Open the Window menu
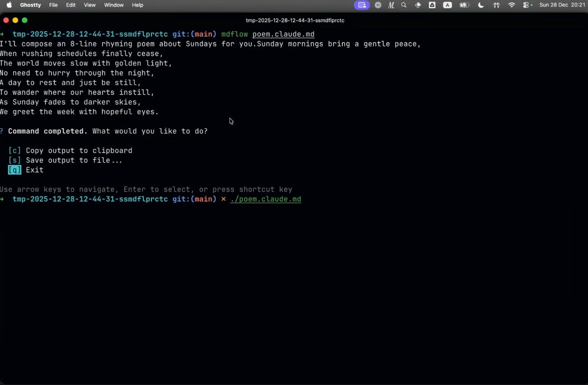 pos(114,5)
